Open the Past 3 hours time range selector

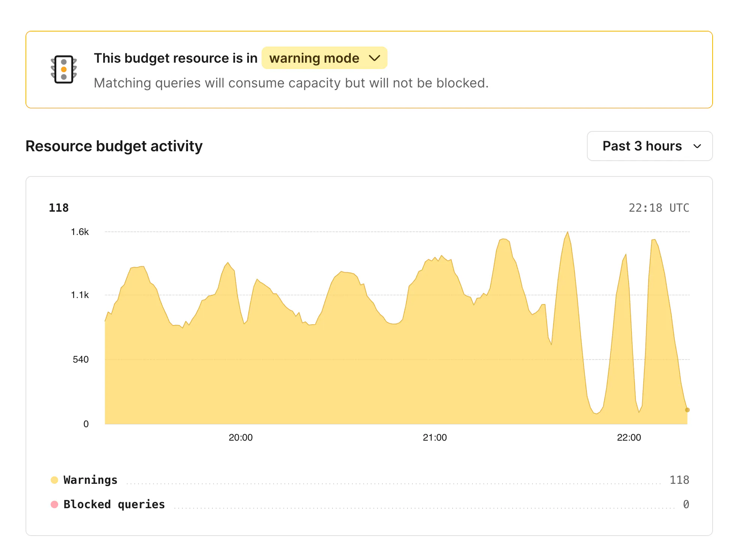click(649, 146)
